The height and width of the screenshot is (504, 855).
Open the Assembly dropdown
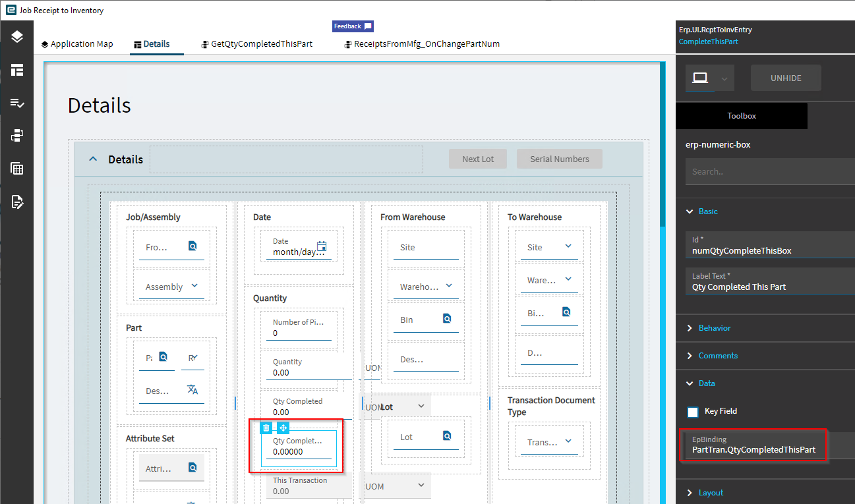pyautogui.click(x=194, y=286)
